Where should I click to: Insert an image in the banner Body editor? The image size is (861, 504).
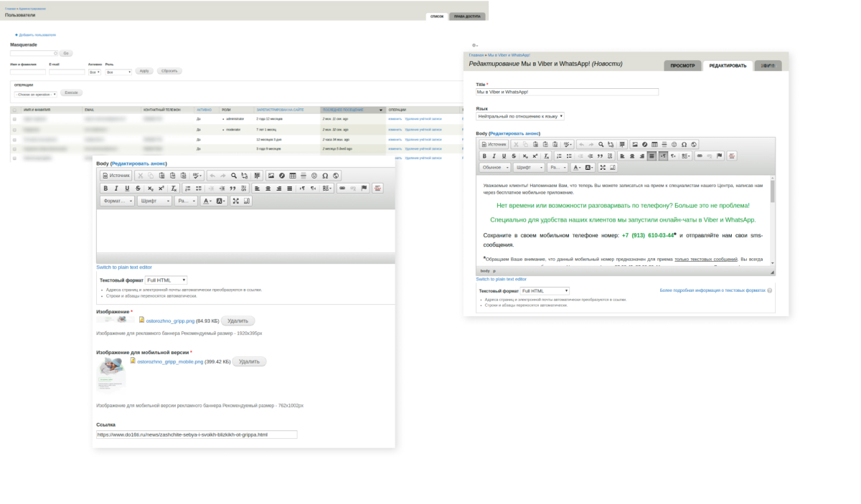(x=271, y=176)
